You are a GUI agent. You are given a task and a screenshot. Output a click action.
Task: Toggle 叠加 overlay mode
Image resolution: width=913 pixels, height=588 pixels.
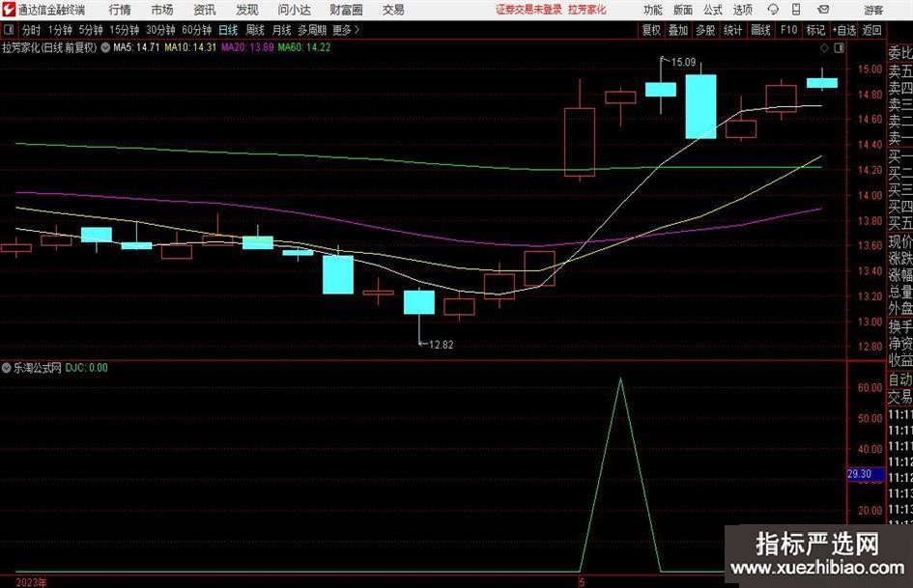(678, 30)
